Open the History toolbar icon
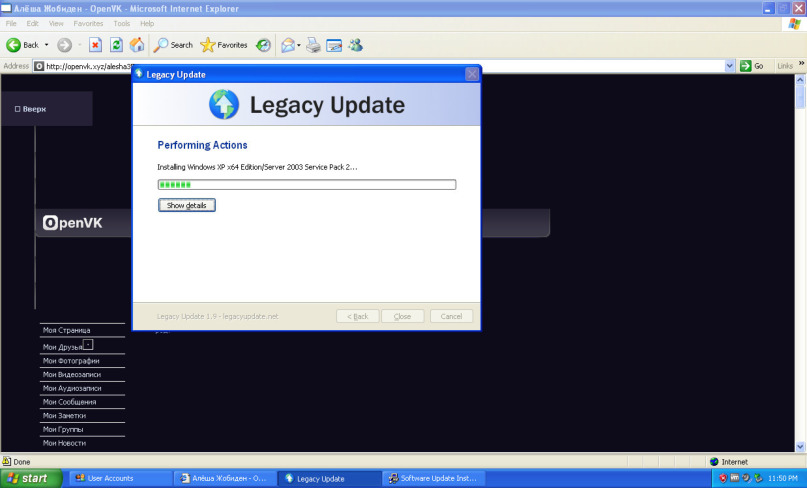807x488 pixels. tap(263, 45)
